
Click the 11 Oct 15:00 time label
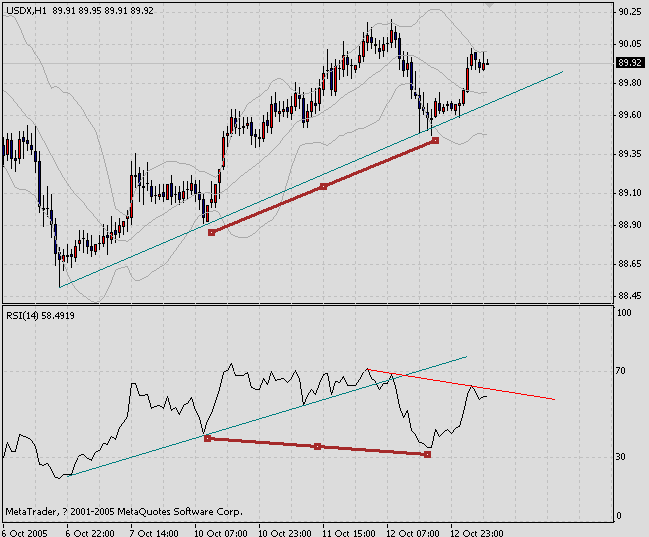[x=349, y=533]
